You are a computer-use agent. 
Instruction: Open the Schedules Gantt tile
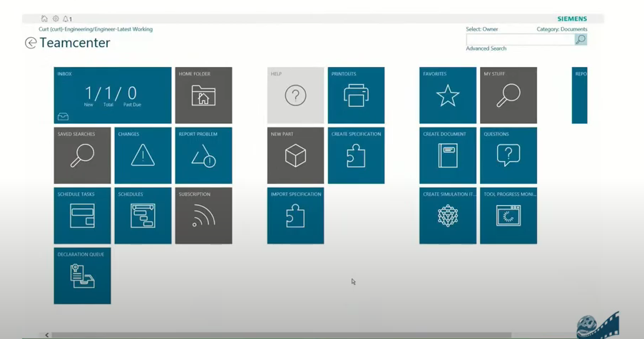143,216
